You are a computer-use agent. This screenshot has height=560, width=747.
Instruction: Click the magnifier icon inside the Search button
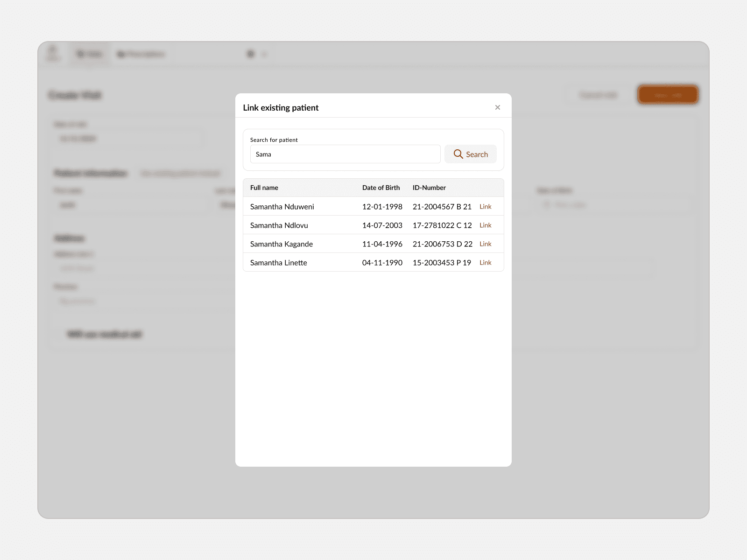click(458, 154)
